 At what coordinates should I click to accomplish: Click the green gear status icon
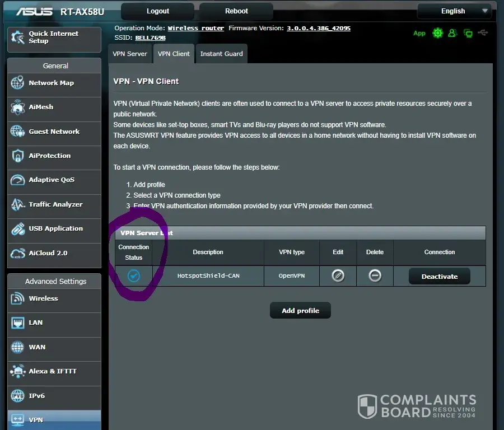[x=437, y=33]
